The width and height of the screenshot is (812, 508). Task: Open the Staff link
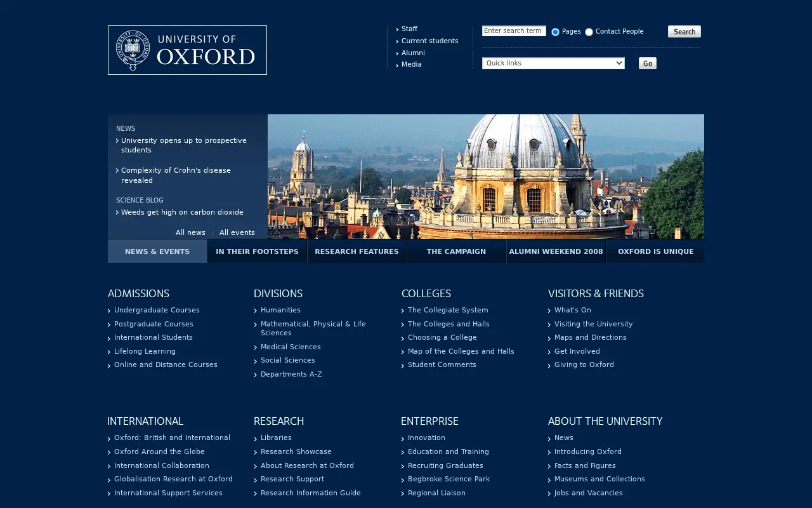[x=409, y=29]
